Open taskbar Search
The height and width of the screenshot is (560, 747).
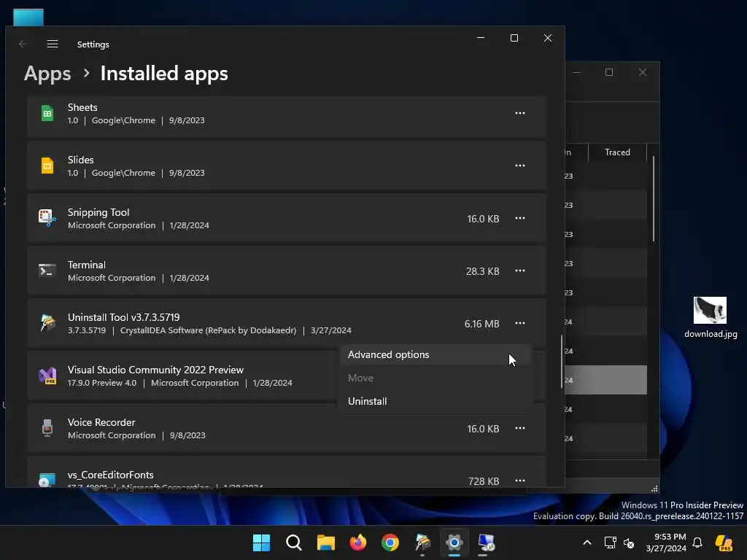pos(293,542)
